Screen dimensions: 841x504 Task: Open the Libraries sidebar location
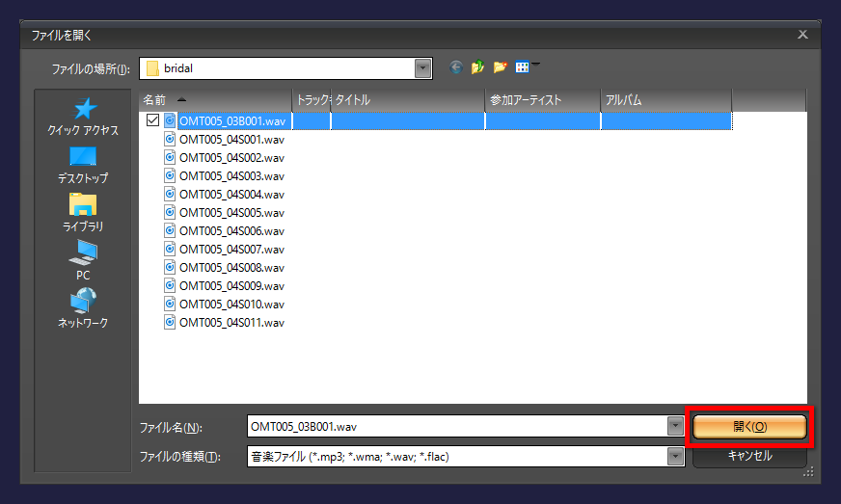pos(83,213)
